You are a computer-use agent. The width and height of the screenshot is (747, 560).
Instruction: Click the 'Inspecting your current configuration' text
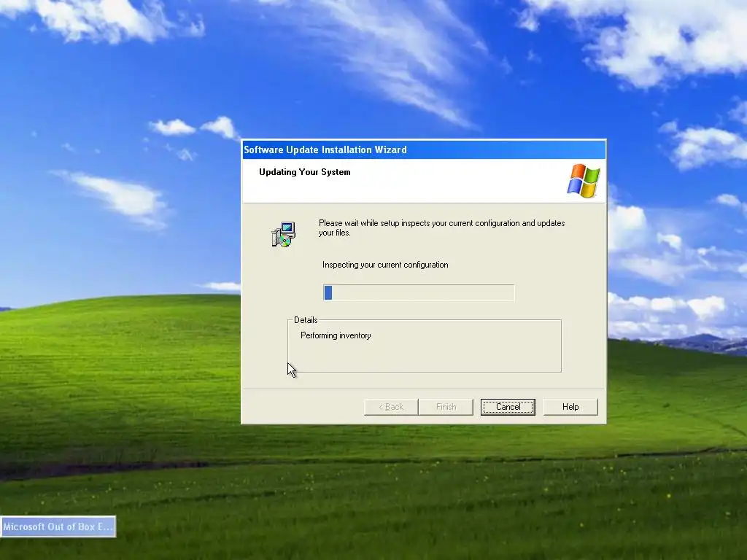pyautogui.click(x=385, y=265)
